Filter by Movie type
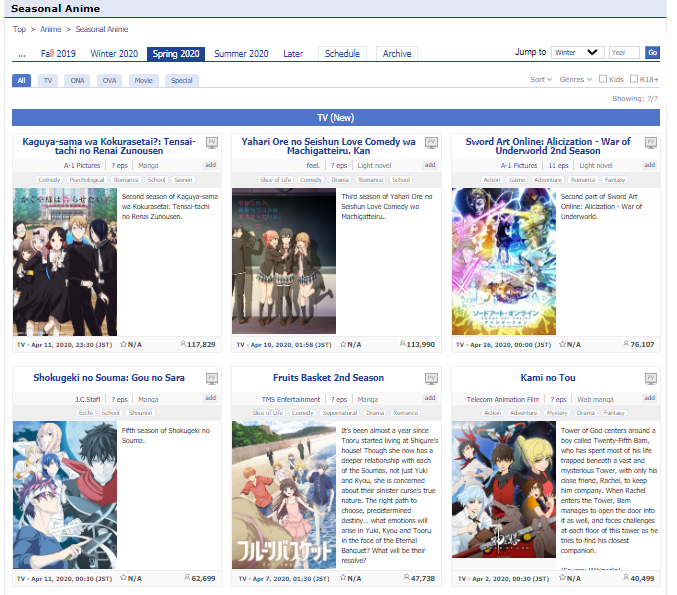Viewport: 677px width, 595px height. pyautogui.click(x=143, y=80)
